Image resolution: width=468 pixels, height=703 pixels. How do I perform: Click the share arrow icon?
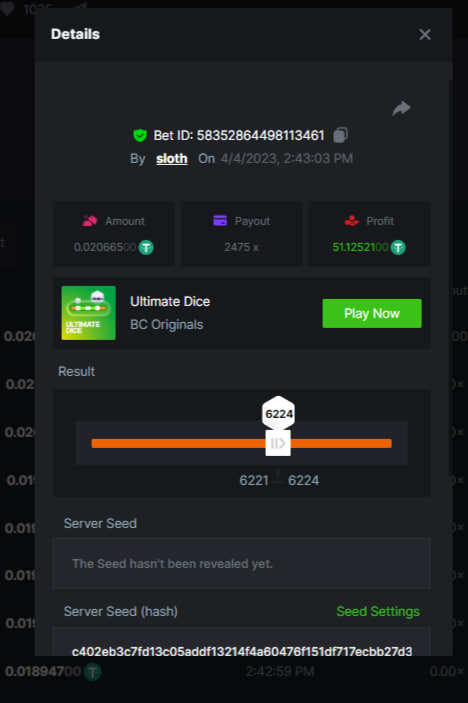point(401,108)
